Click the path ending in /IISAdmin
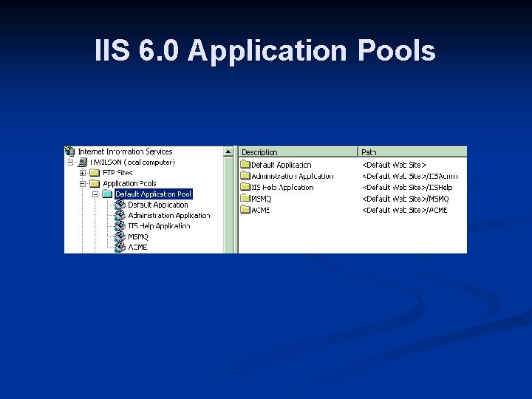 coord(410,176)
